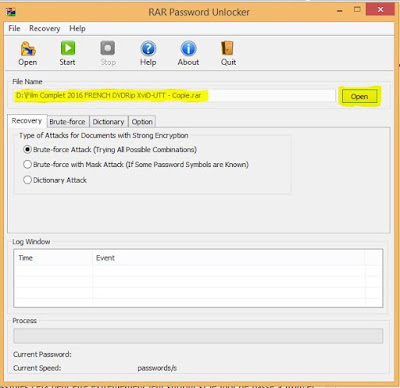
Task: Click the Open toolbar icon
Action: pos(28,53)
